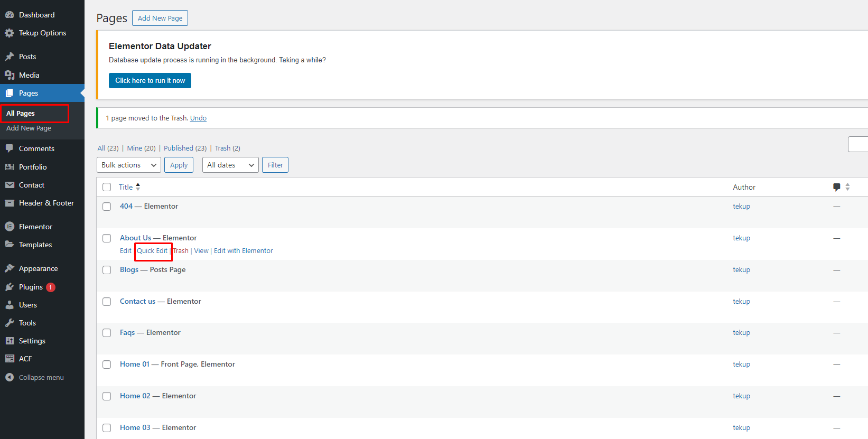Click the comments column bubble icon
The height and width of the screenshot is (439, 868).
pos(837,187)
